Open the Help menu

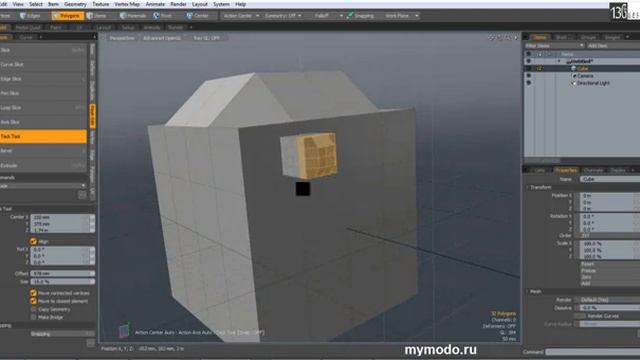(240, 4)
